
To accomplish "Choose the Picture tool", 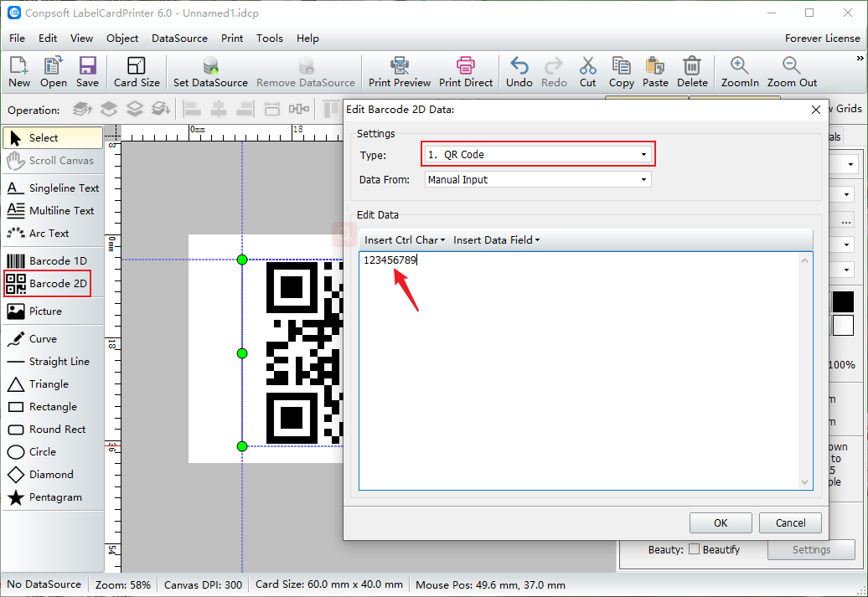I will (x=53, y=311).
